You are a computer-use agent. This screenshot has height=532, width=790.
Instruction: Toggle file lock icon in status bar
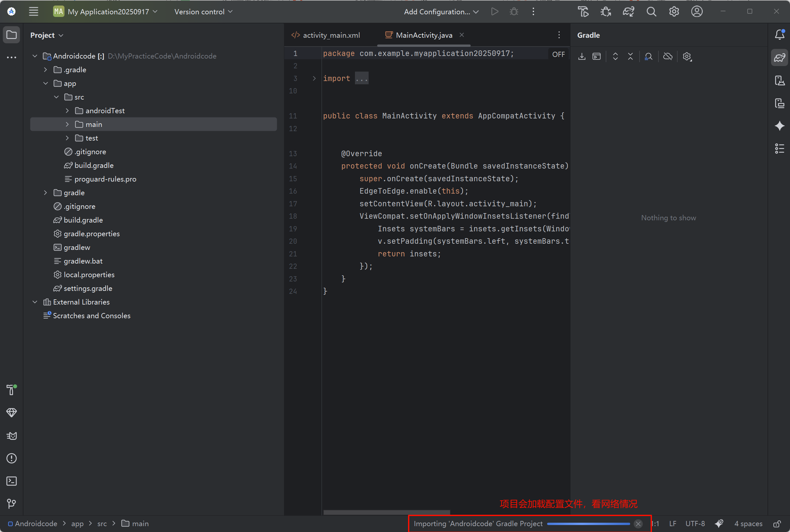tap(777, 524)
